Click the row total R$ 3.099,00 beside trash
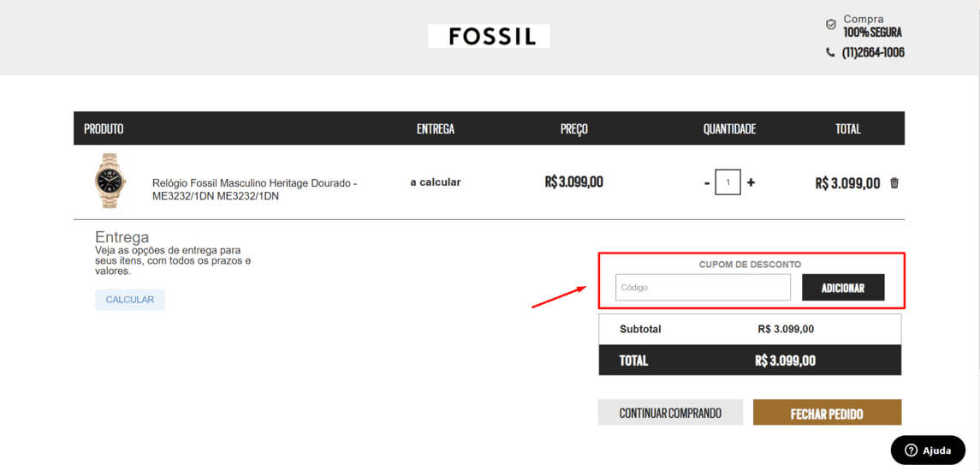Image resolution: width=980 pixels, height=471 pixels. (847, 183)
